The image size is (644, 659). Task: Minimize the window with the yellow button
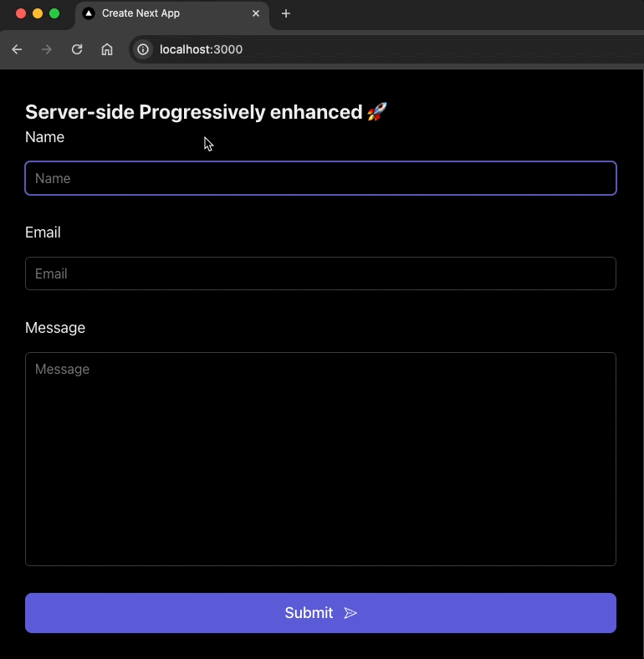point(38,13)
